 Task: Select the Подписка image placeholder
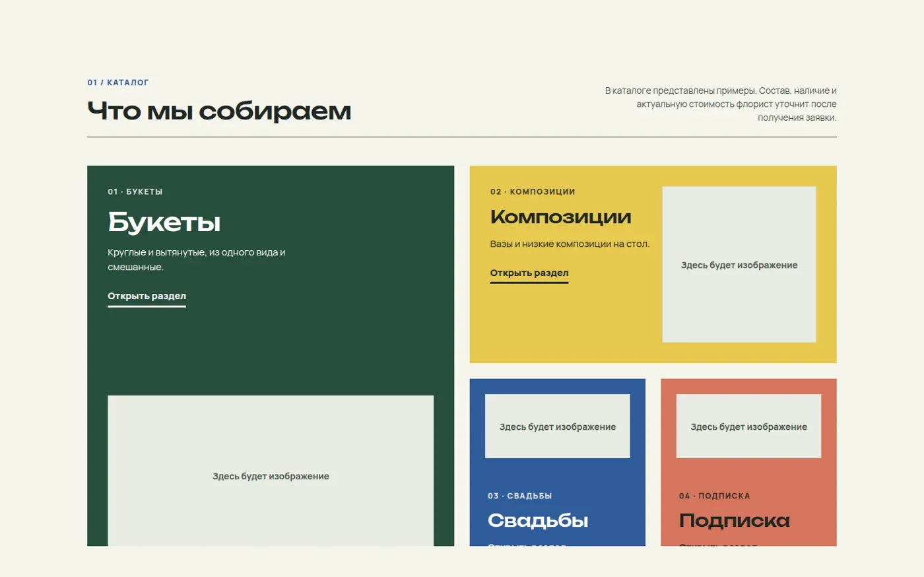coord(748,426)
